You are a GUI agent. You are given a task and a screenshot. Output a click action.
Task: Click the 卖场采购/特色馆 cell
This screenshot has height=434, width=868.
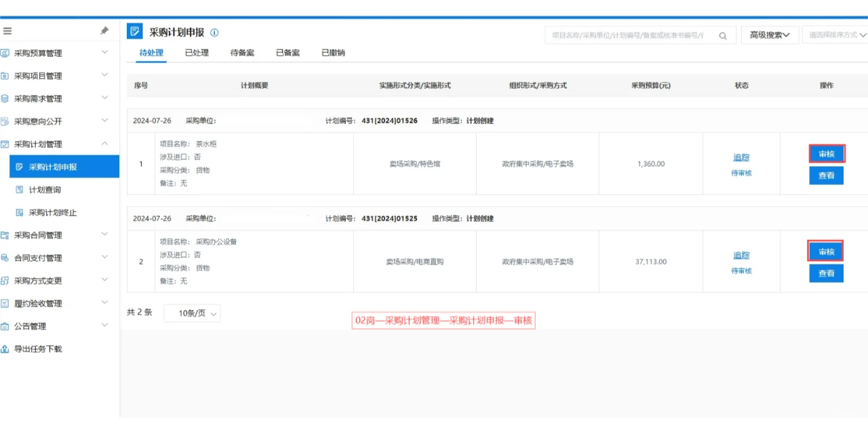pos(414,164)
